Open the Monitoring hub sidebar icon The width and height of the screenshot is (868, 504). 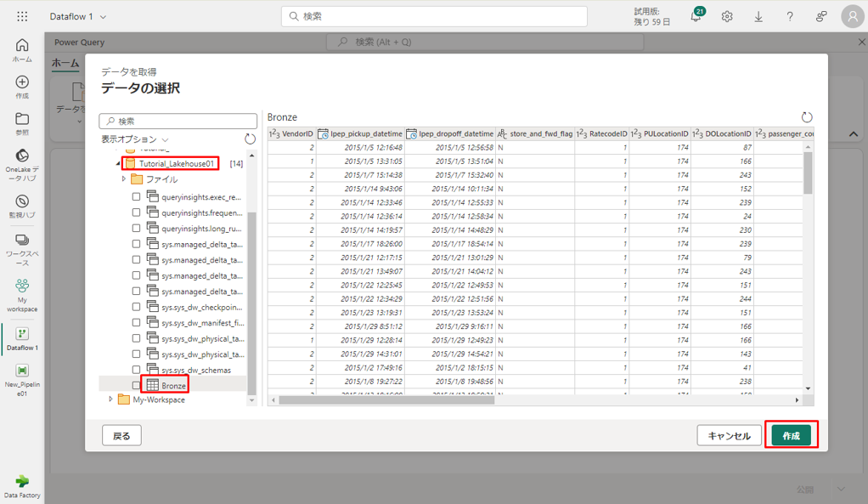(22, 207)
